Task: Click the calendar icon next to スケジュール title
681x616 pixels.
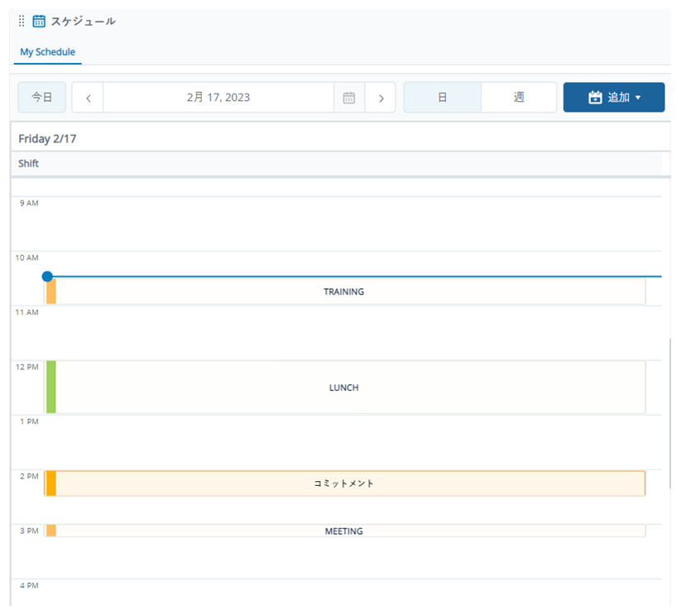Action: 39,21
